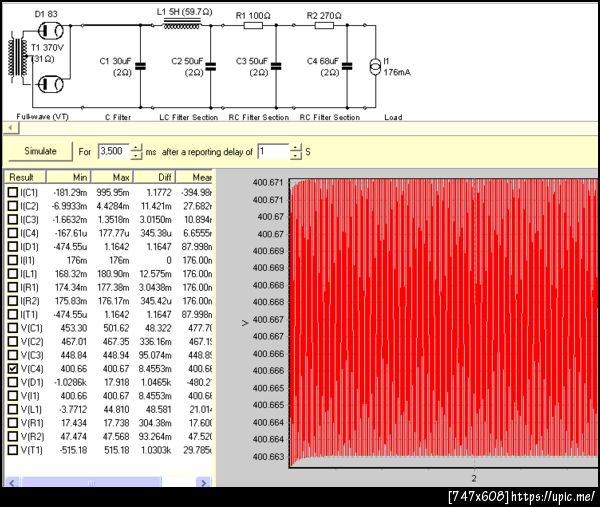Click the reporting delay seconds field
This screenshot has height=507, width=600.
pos(273,151)
